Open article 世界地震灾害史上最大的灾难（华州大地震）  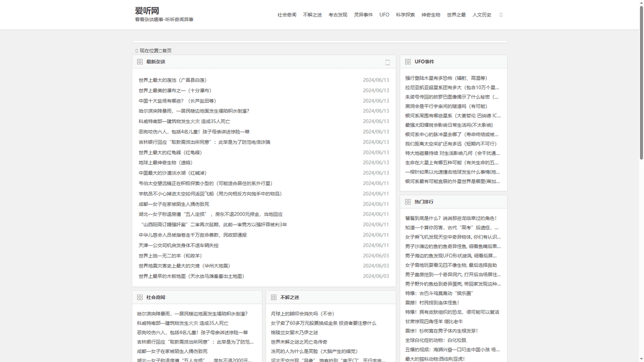pyautogui.click(x=185, y=266)
